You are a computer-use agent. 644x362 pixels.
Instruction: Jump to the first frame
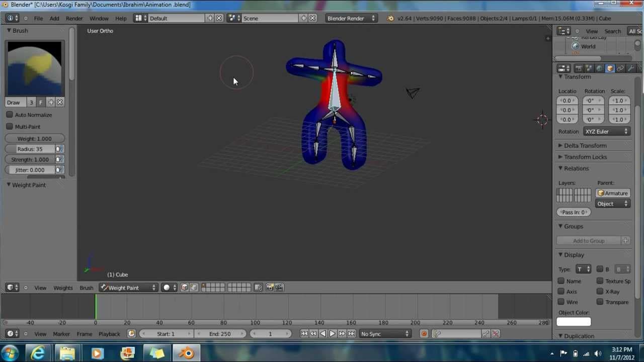coord(304,334)
